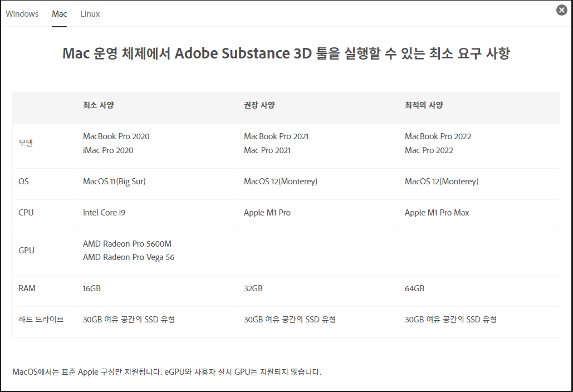The image size is (573, 392).
Task: Click the close (X) icon
Action: coord(561,9)
